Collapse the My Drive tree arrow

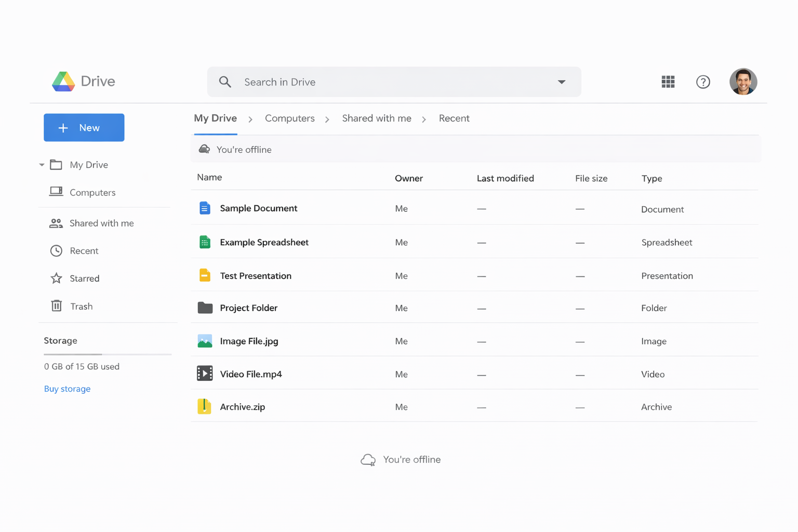[42, 165]
